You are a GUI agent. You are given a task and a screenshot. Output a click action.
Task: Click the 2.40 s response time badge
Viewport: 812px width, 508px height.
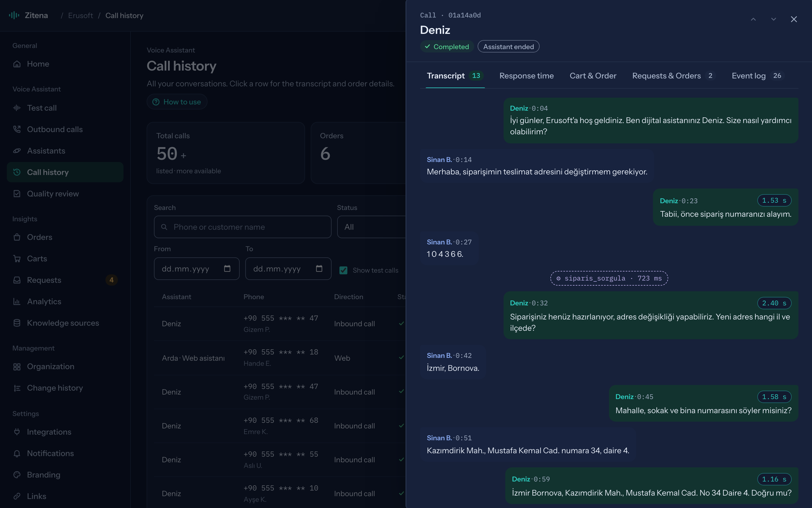775,303
